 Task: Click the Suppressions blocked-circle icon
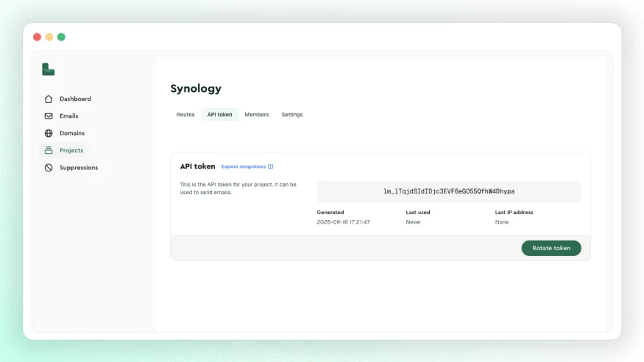(x=49, y=168)
